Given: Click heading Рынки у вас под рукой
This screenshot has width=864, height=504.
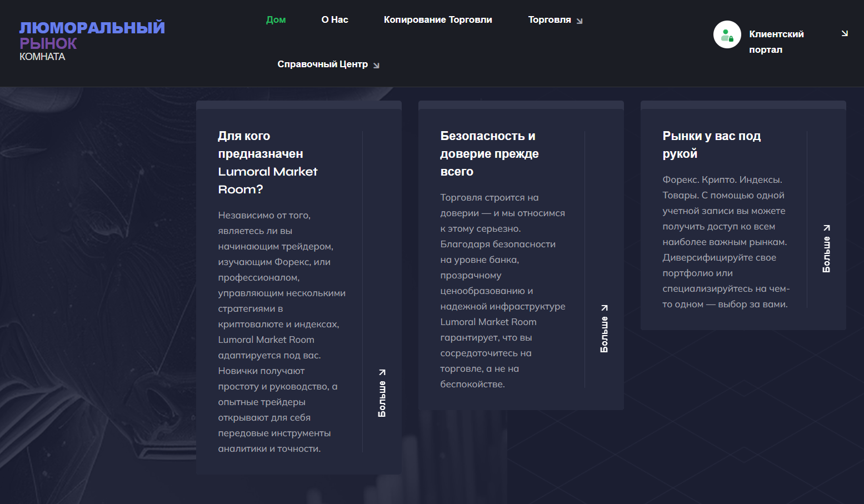Looking at the screenshot, I should pyautogui.click(x=711, y=144).
